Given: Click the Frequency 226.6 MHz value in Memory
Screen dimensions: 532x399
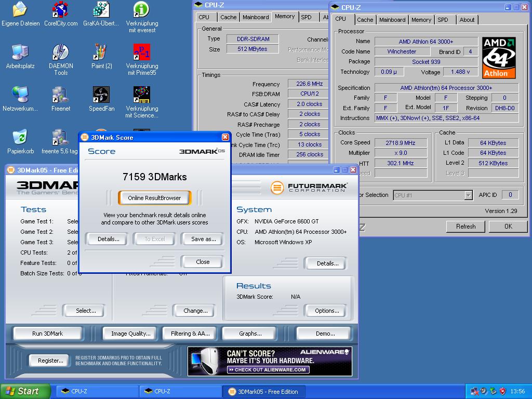Looking at the screenshot, I should click(x=308, y=84).
